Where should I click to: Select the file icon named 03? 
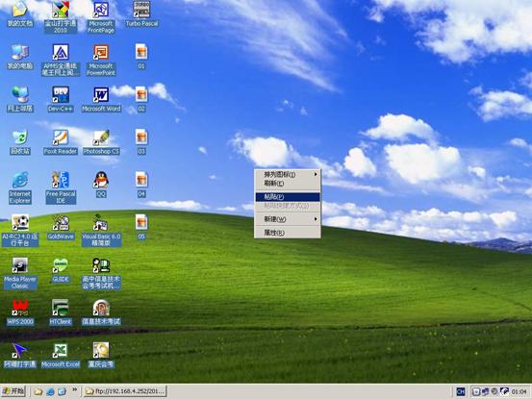click(x=141, y=141)
